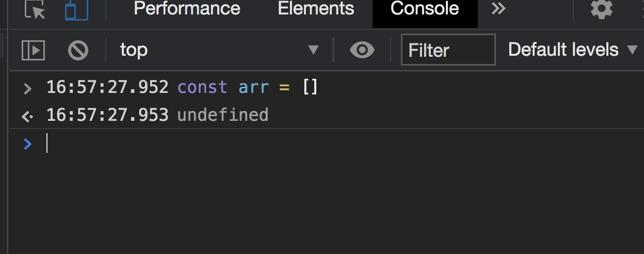Activate the inspect element picker tool
This screenshot has width=644, height=254.
(x=35, y=10)
